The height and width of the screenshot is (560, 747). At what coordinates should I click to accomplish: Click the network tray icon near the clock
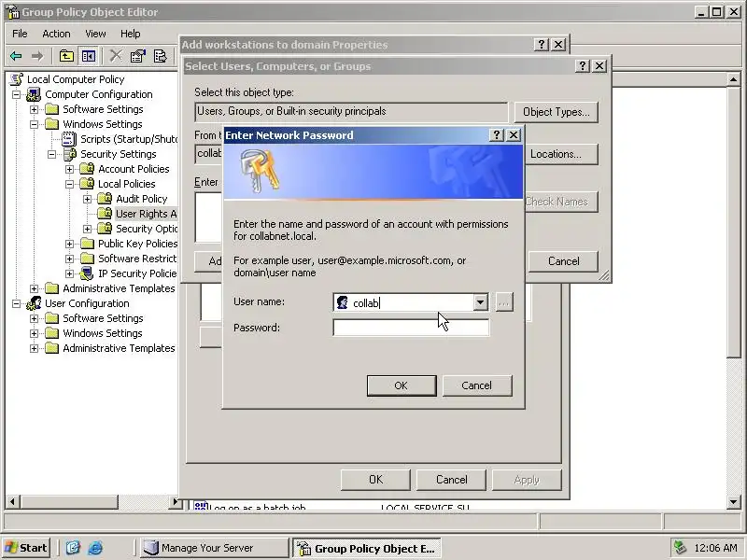680,548
